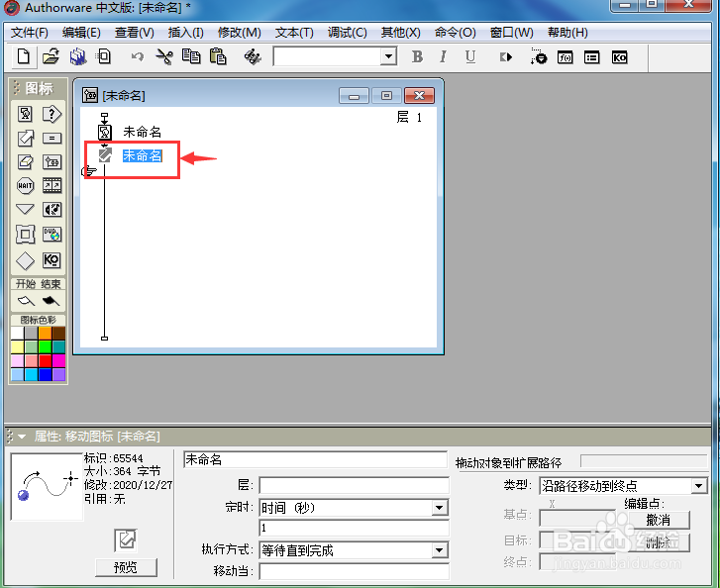Open the Control Panel toolbar icon
Viewport: 720px width, 588px height.
tap(538, 56)
